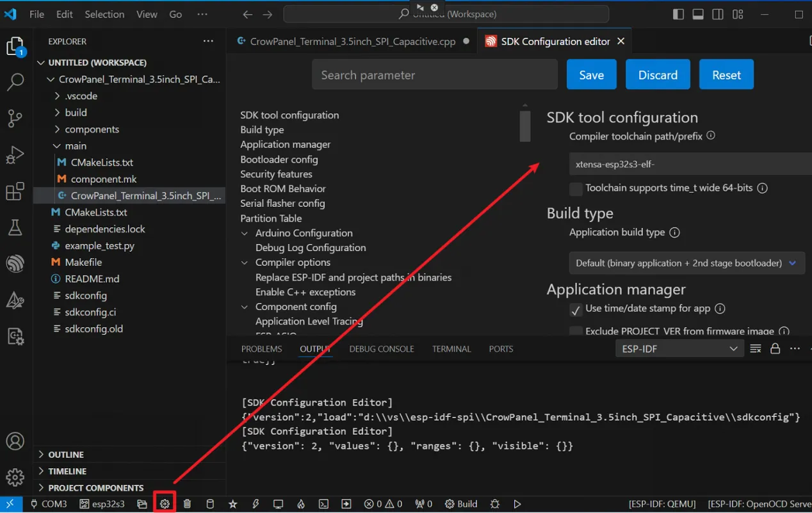812x513 pixels.
Task: Click the Launch Debug bug icon in status bar
Action: [x=494, y=504]
